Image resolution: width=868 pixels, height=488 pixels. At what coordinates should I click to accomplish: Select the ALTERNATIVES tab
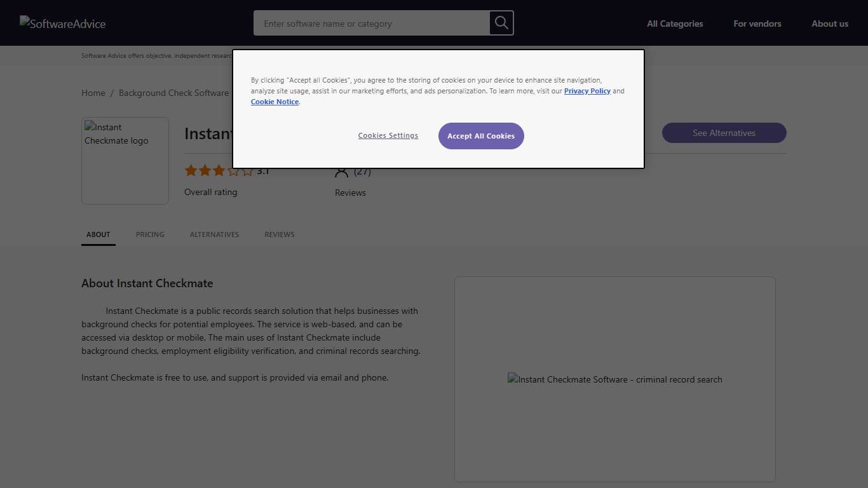[x=214, y=234]
